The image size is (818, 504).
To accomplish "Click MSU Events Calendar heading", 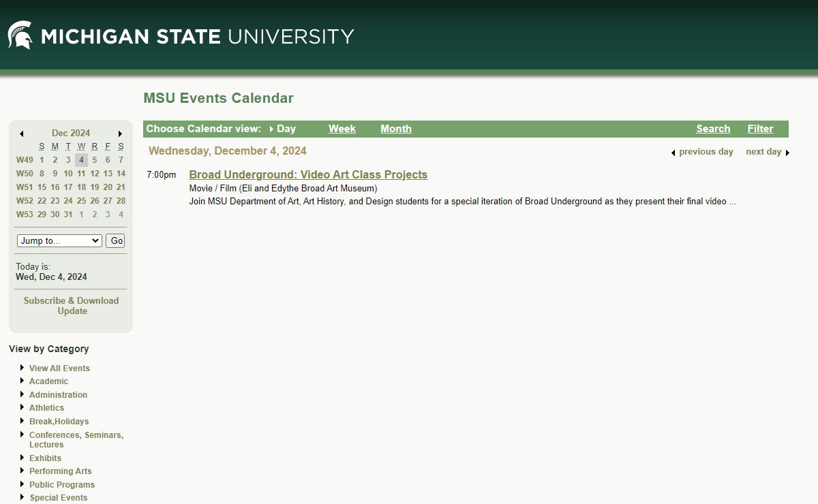I will click(218, 98).
